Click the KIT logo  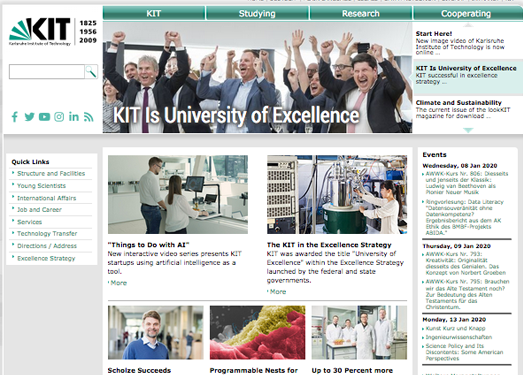click(40, 31)
